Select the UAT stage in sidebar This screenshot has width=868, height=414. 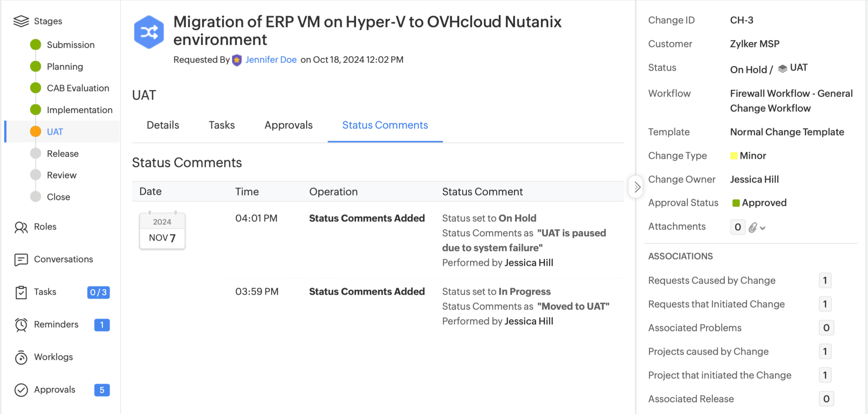pos(55,132)
